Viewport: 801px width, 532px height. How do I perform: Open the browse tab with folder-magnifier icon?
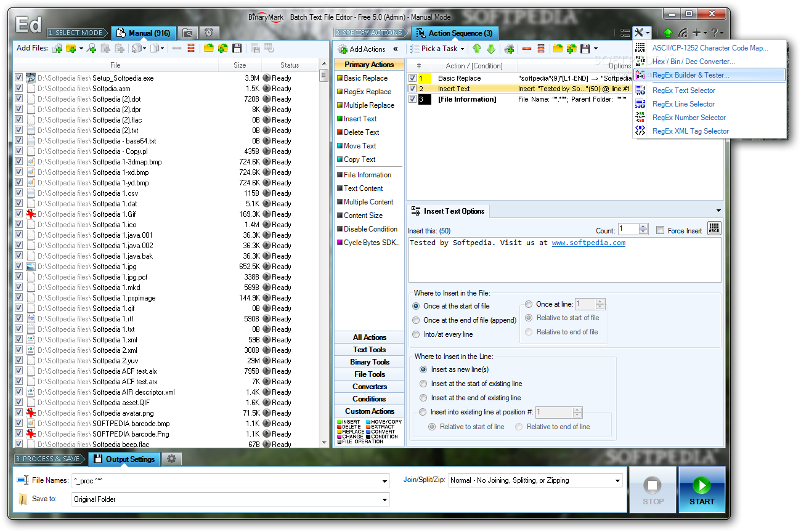tap(187, 33)
